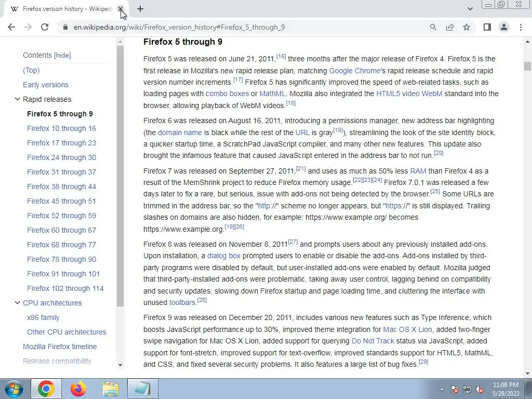
Task: Jump to Firefox 38 through 44 section
Action: (x=61, y=187)
